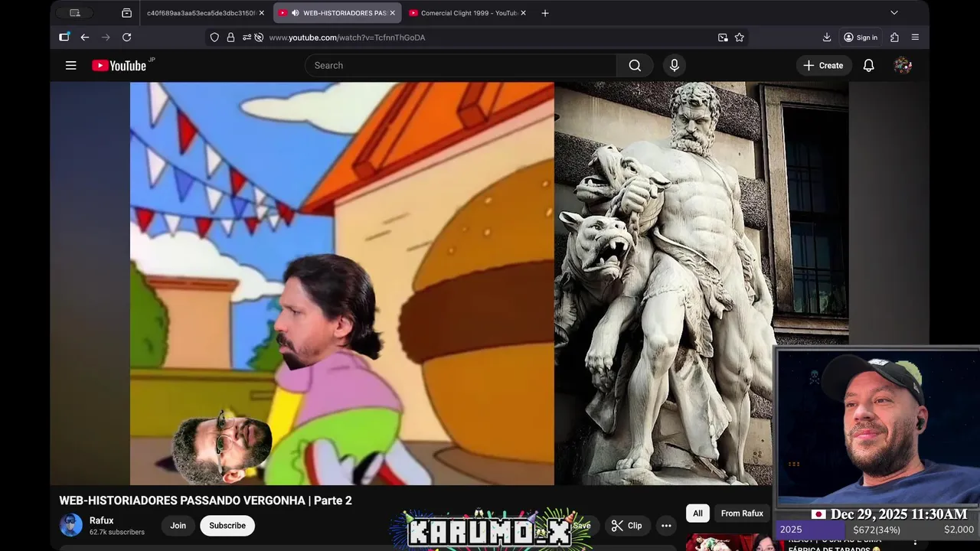
Task: Reload the page with refresh icon
Action: coord(127,37)
